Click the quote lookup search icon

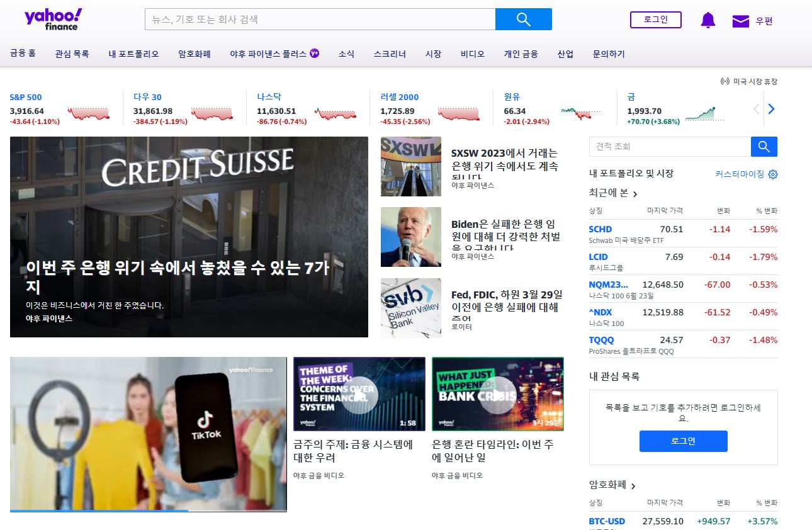tap(764, 147)
